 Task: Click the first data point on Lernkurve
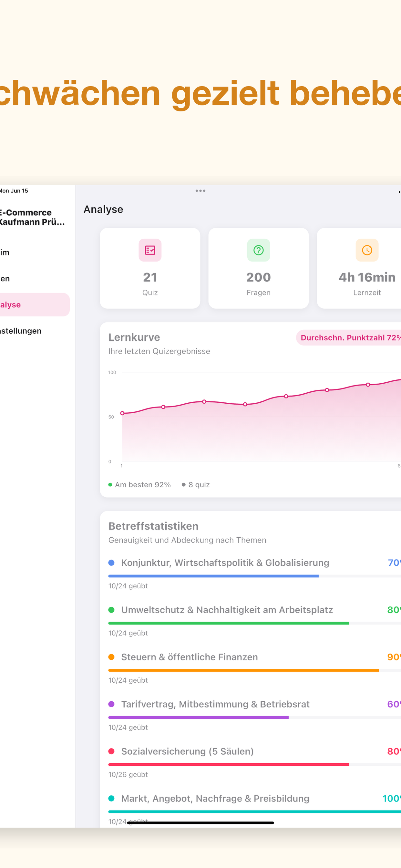122,413
